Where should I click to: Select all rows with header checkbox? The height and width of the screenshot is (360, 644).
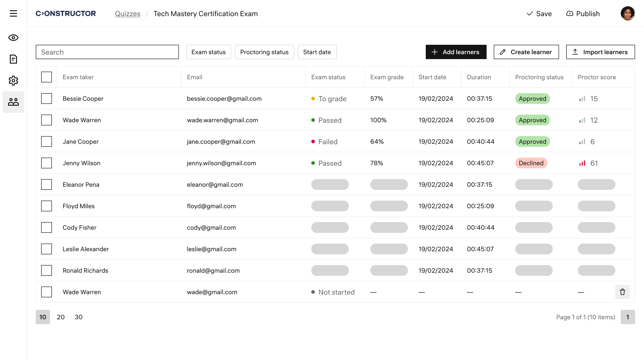tap(47, 77)
